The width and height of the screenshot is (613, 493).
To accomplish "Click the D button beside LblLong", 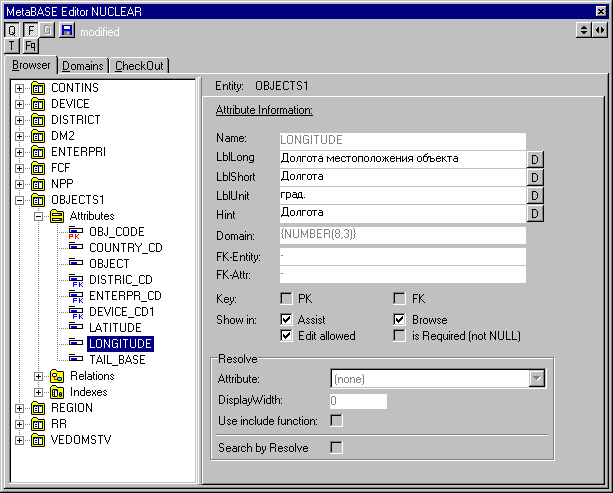I will (535, 159).
